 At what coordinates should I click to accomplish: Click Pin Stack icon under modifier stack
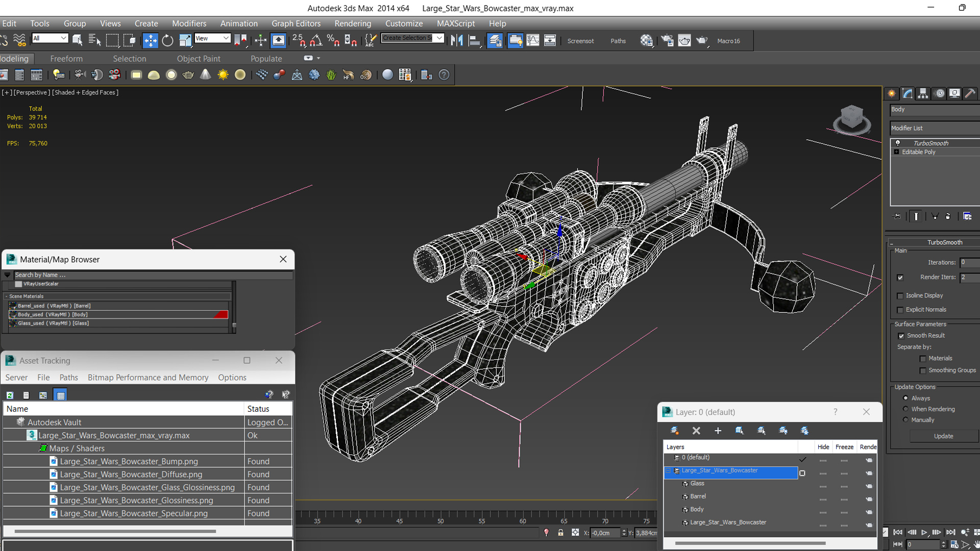pos(897,216)
